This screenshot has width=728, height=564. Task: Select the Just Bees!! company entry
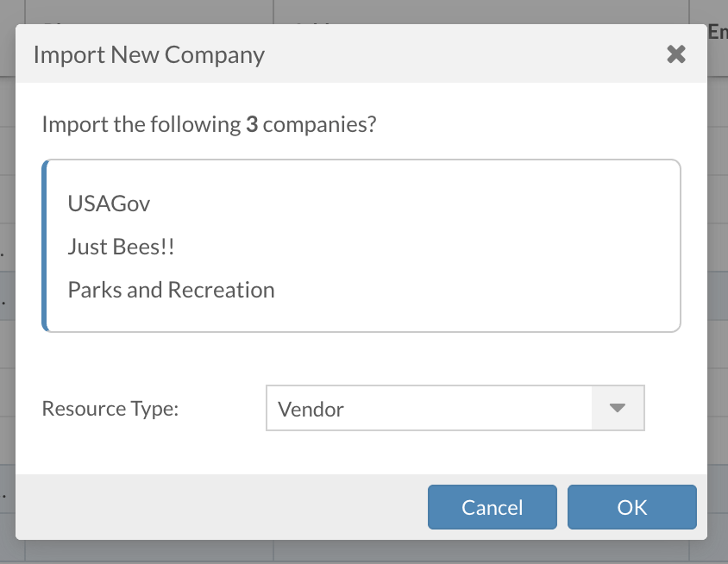point(121,247)
